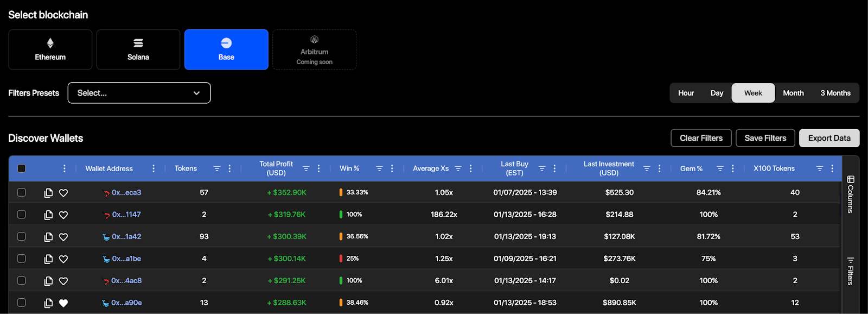Toggle select-all checkbox in table header
This screenshot has height=314, width=868.
22,168
